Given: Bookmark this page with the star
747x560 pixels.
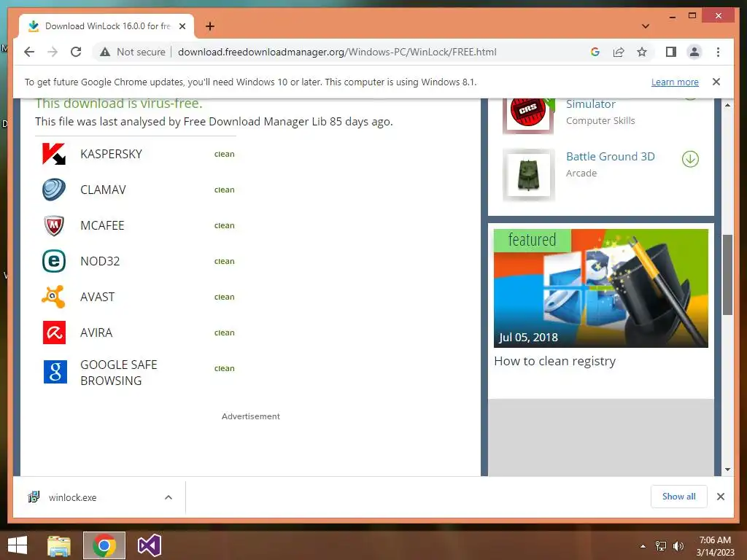Looking at the screenshot, I should (642, 52).
